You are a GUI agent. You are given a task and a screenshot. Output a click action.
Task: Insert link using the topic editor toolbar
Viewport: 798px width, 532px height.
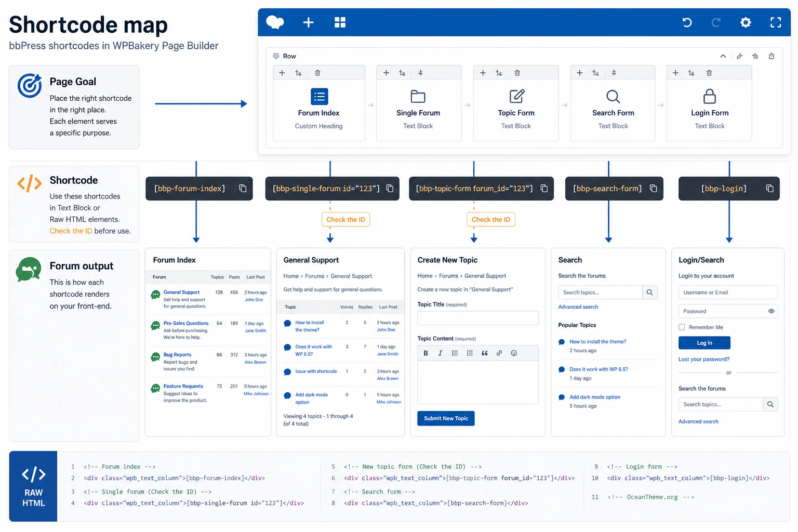point(499,353)
